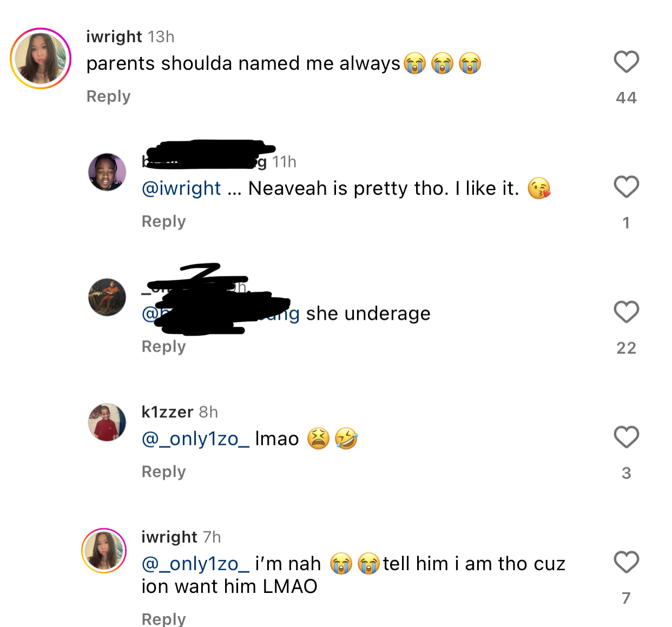Like the 'she underage' comment
This screenshot has height=627, width=672.
coord(626,312)
